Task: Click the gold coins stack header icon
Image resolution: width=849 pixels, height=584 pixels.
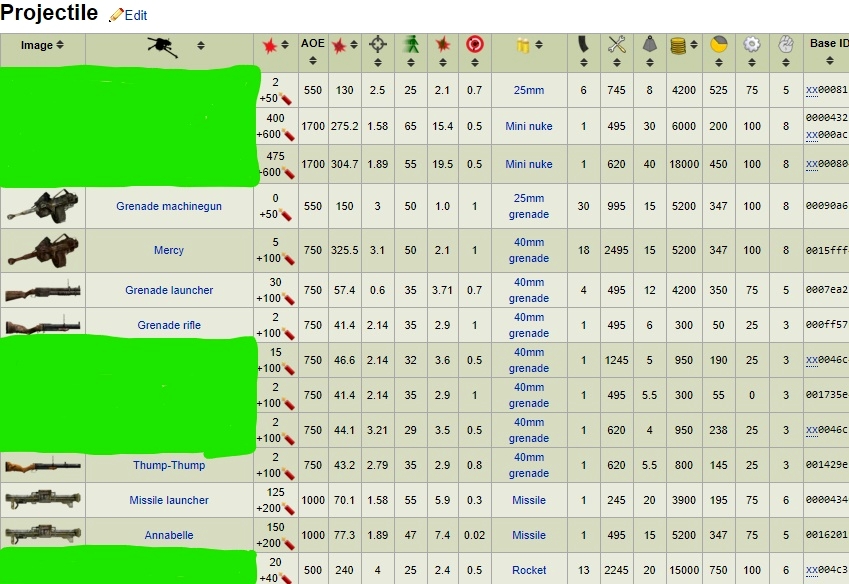Action: click(x=678, y=45)
